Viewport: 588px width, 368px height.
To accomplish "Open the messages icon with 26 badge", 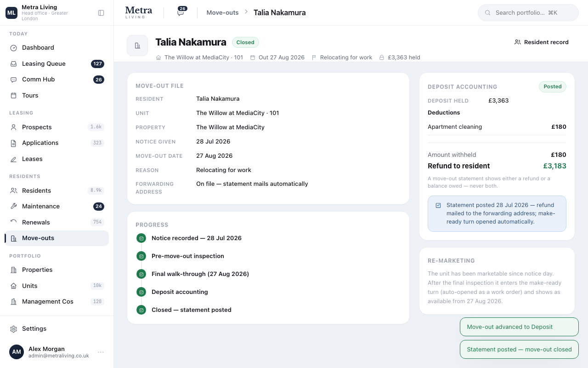I will coord(181,12).
